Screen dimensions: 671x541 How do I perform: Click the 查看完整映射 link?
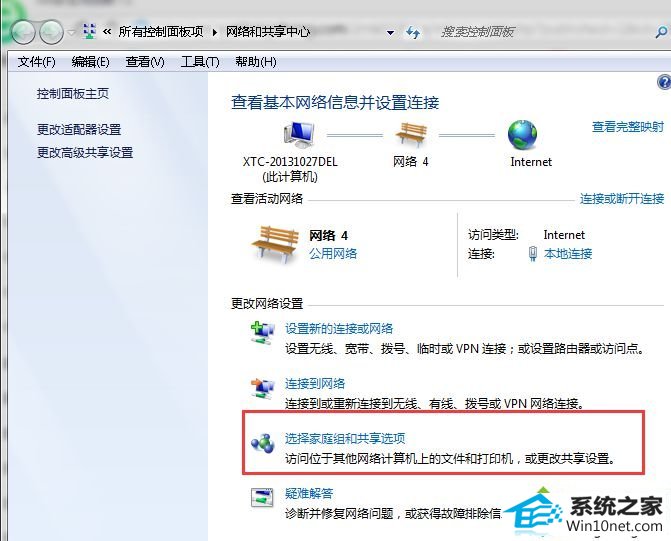[627, 127]
